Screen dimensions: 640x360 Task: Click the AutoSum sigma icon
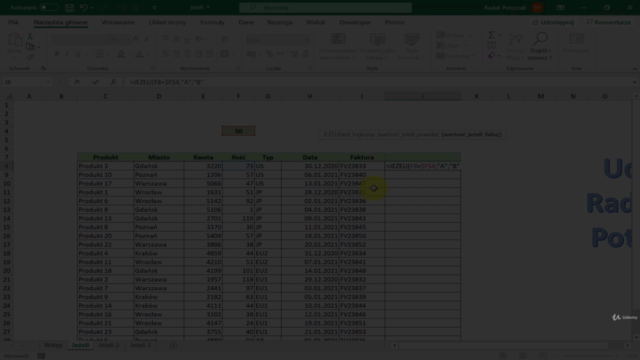point(492,35)
